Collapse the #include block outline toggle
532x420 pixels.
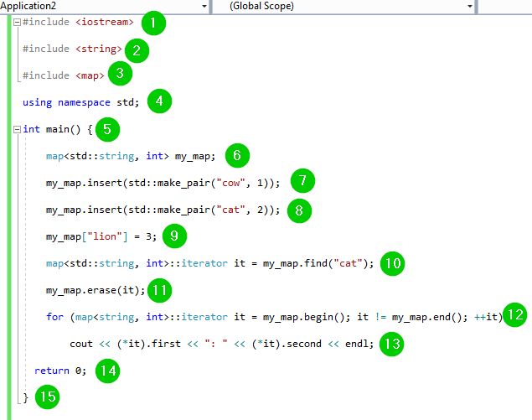coord(17,22)
